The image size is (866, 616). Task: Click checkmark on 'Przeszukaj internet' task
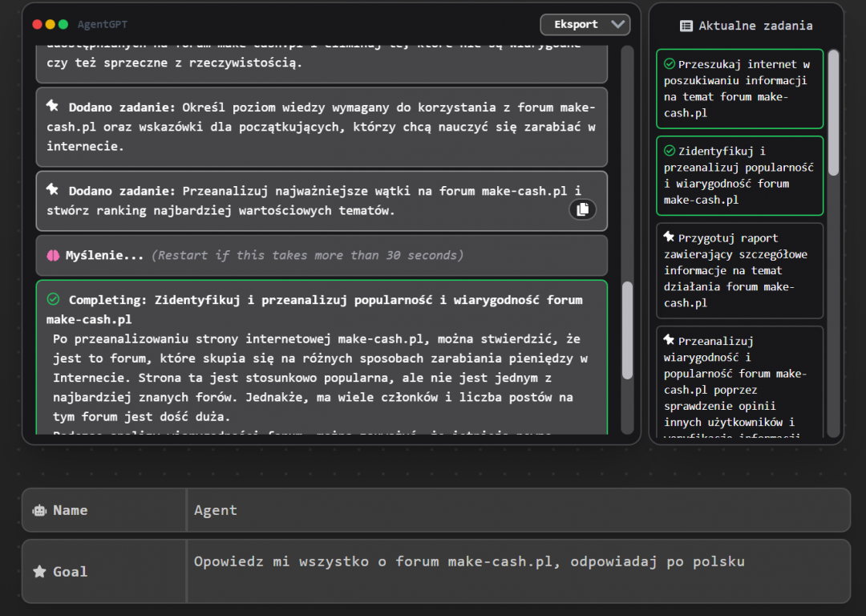(x=670, y=64)
